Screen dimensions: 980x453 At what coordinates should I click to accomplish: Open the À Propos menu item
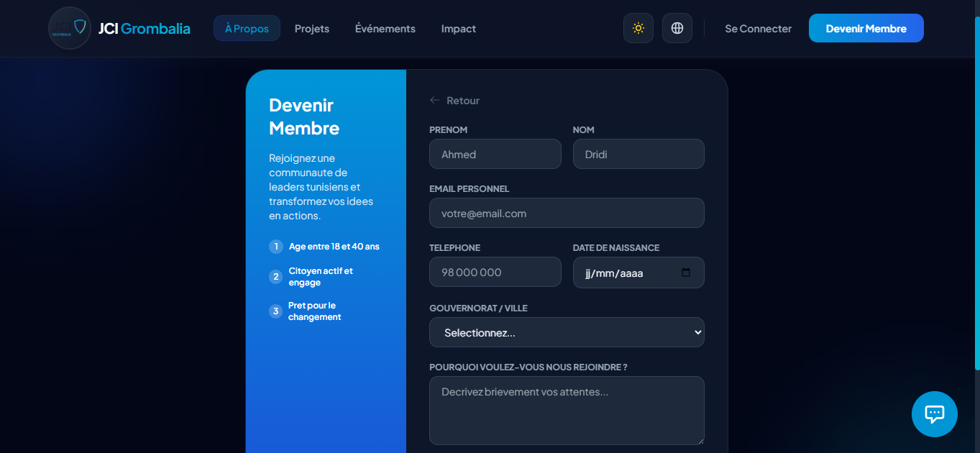[247, 28]
